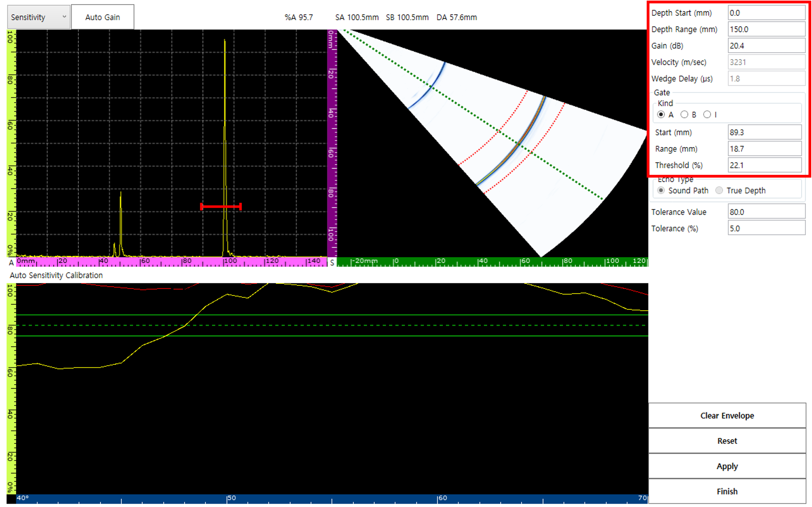
Task: Select gate kind B radio button
Action: 684,115
